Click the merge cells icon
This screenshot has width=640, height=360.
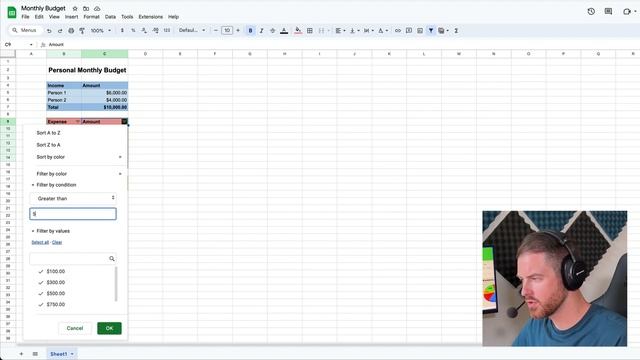[x=322, y=31]
